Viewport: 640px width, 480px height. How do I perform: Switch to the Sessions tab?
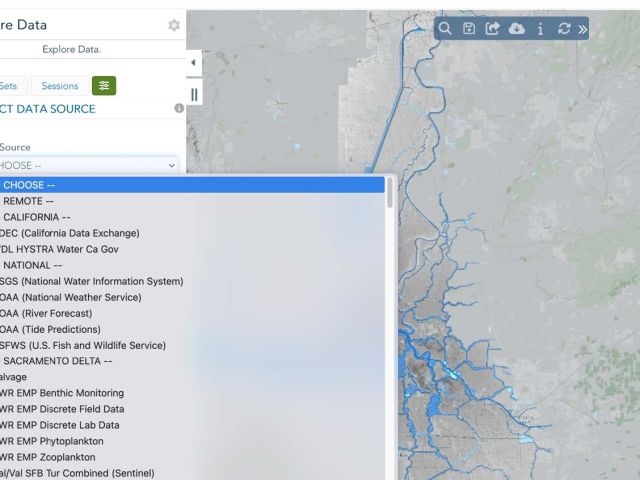(60, 86)
